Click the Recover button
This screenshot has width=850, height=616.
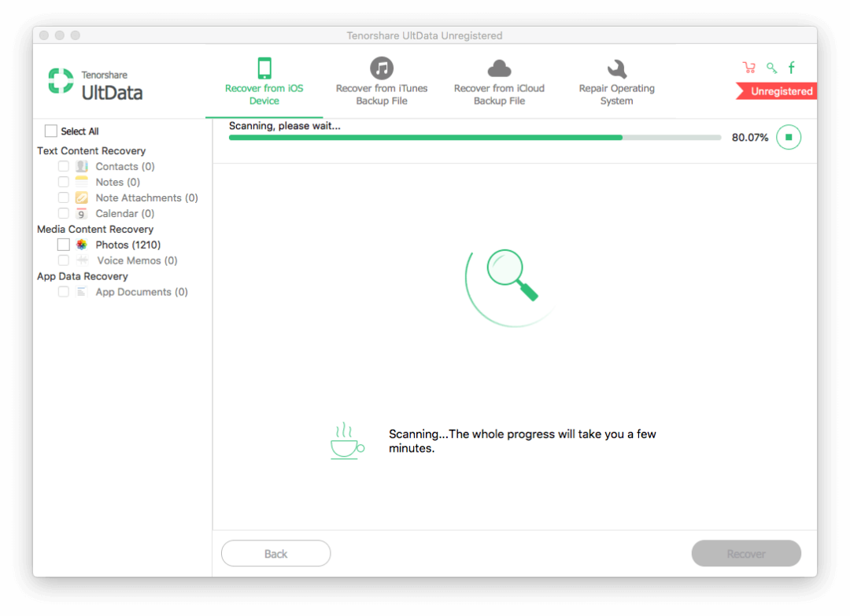tap(746, 554)
